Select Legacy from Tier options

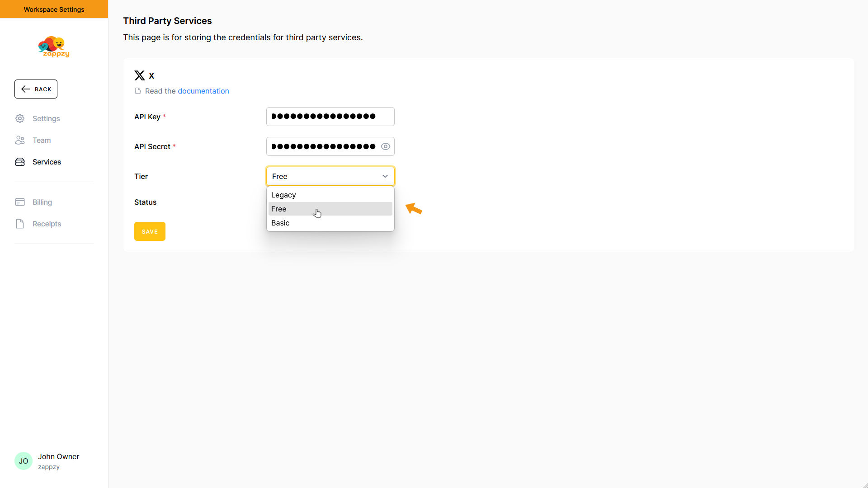(283, 195)
